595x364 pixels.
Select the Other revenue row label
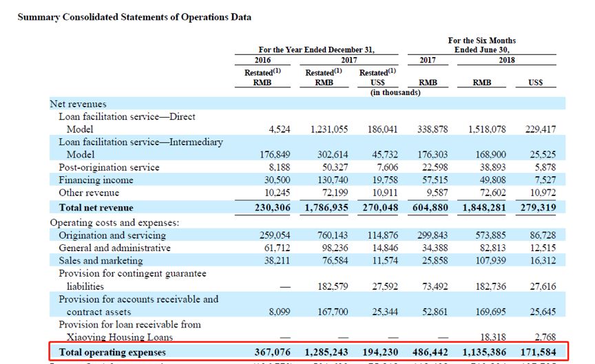(89, 193)
